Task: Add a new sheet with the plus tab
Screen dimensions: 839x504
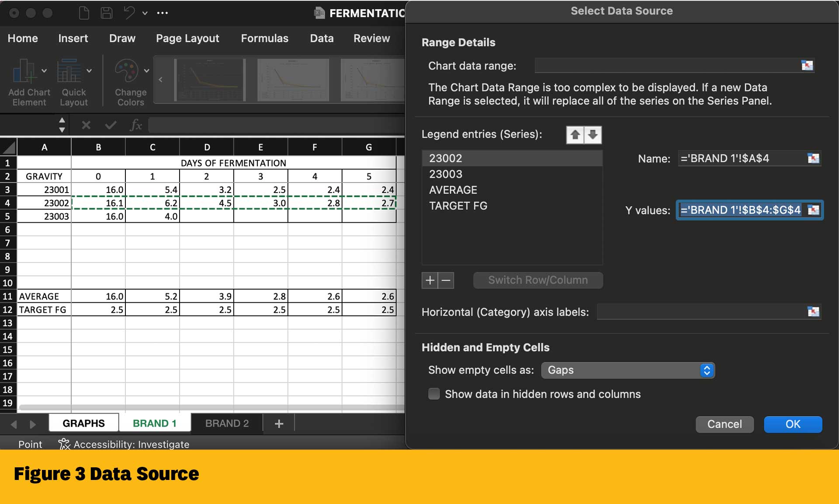Action: point(279,423)
